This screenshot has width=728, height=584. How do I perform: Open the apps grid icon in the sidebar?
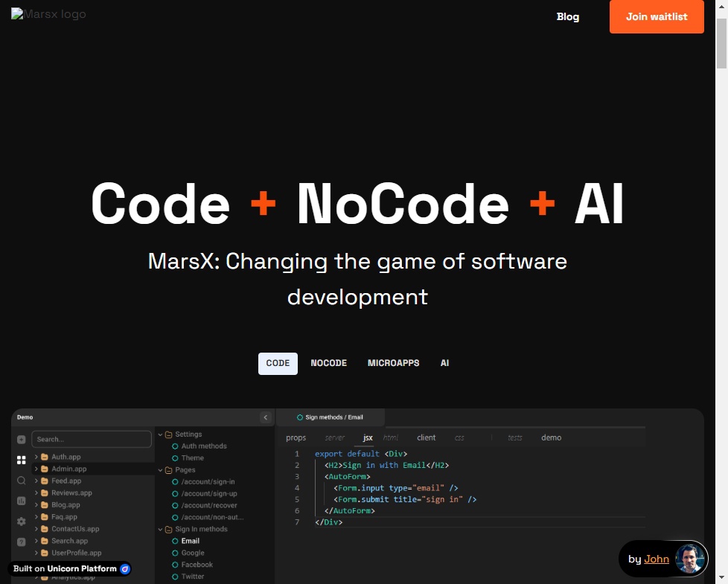(x=21, y=460)
